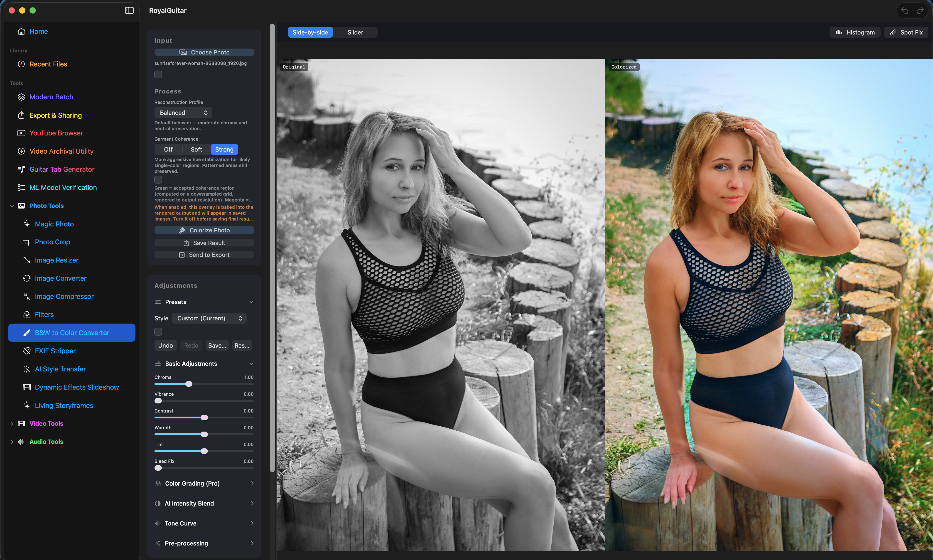Open the Histogram panel
The width and height of the screenshot is (933, 560).
point(855,32)
